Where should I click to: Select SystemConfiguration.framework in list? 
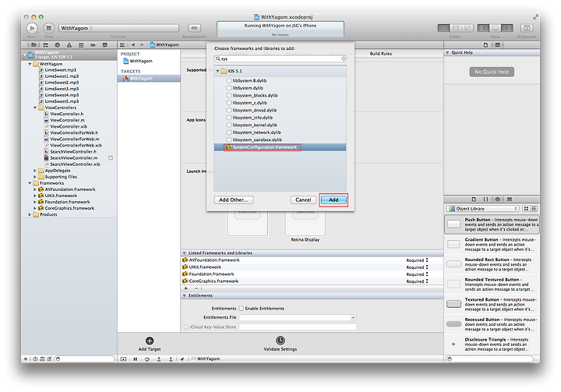(x=280, y=147)
